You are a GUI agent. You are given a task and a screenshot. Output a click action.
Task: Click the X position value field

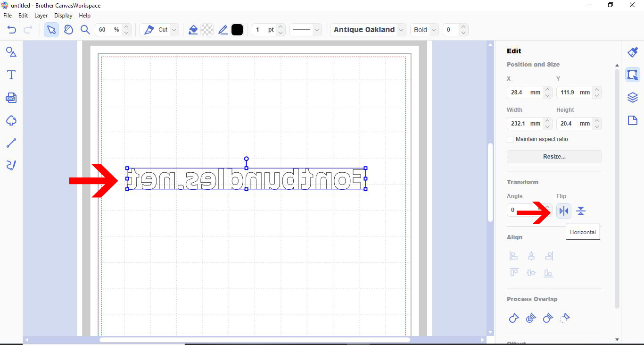525,93
